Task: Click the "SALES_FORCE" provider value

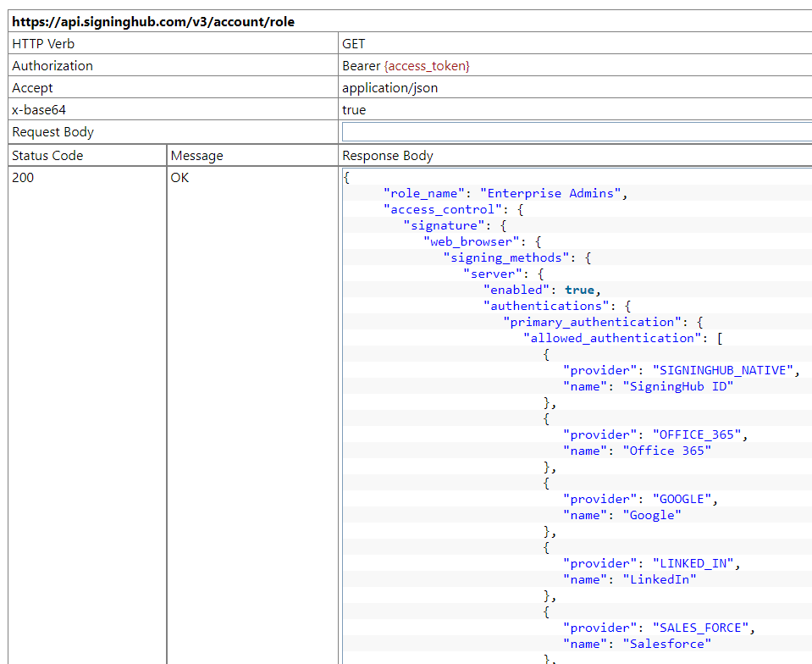Action: 699,628
